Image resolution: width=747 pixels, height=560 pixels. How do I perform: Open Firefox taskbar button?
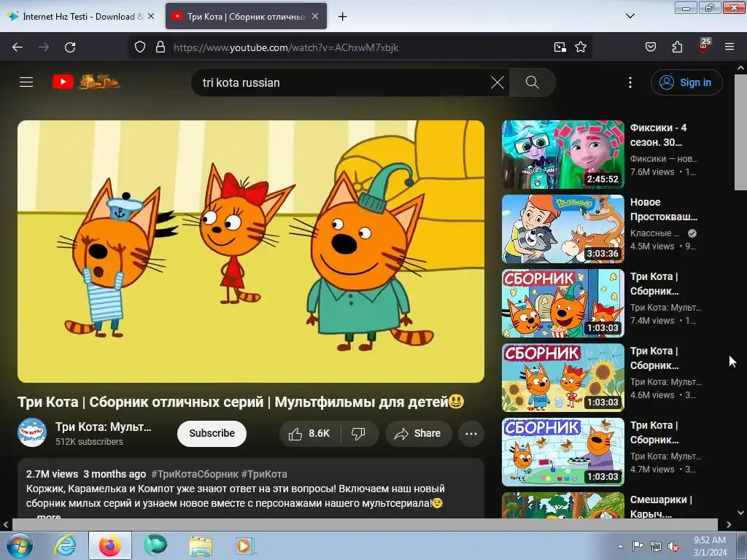pos(110,545)
